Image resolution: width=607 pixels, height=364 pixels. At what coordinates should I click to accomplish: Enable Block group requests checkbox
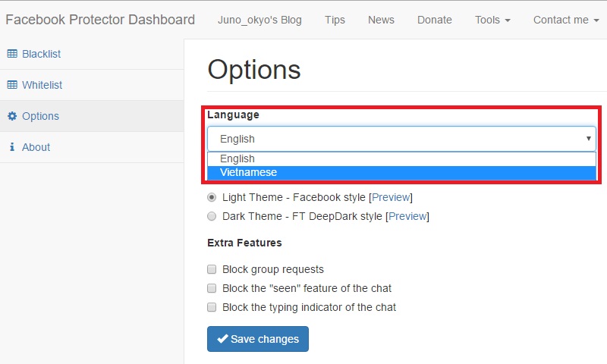(x=212, y=269)
